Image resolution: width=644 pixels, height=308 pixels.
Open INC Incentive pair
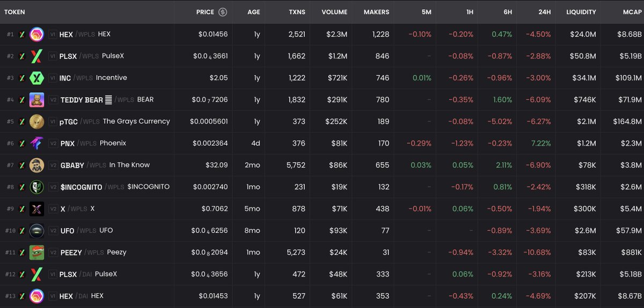click(x=93, y=78)
